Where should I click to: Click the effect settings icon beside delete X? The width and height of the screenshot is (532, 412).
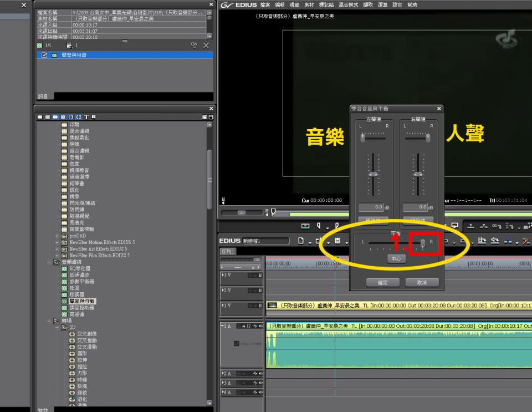click(194, 45)
